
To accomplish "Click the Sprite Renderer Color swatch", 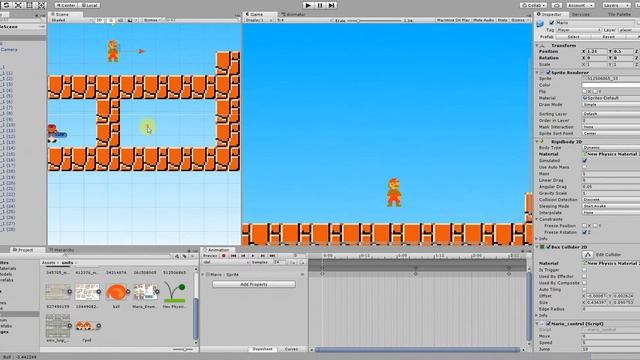I will point(611,85).
